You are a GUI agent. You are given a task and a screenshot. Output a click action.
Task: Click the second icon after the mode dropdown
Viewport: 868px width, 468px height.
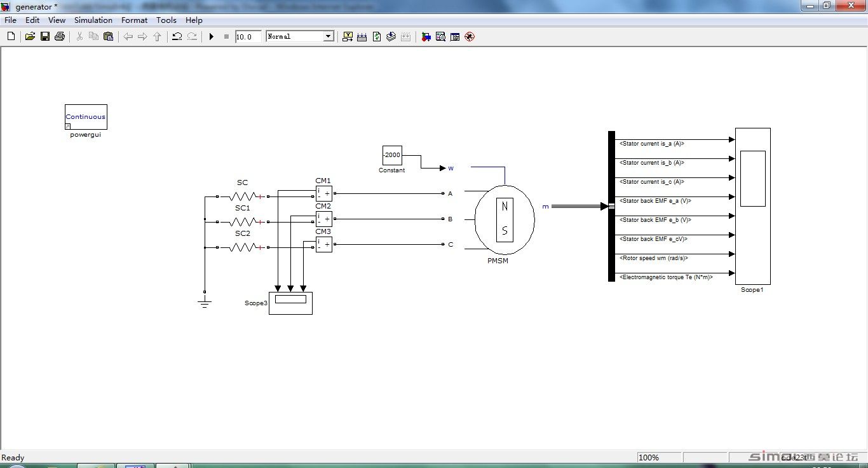point(362,36)
